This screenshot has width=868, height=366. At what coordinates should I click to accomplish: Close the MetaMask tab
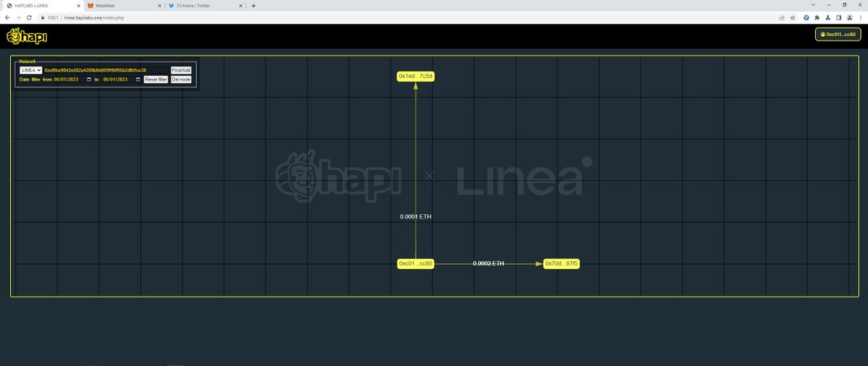158,5
